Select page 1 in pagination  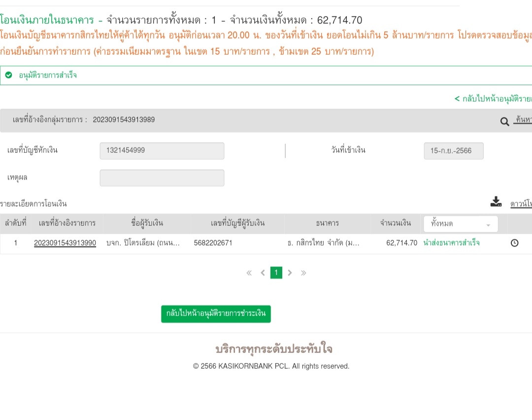click(x=276, y=273)
